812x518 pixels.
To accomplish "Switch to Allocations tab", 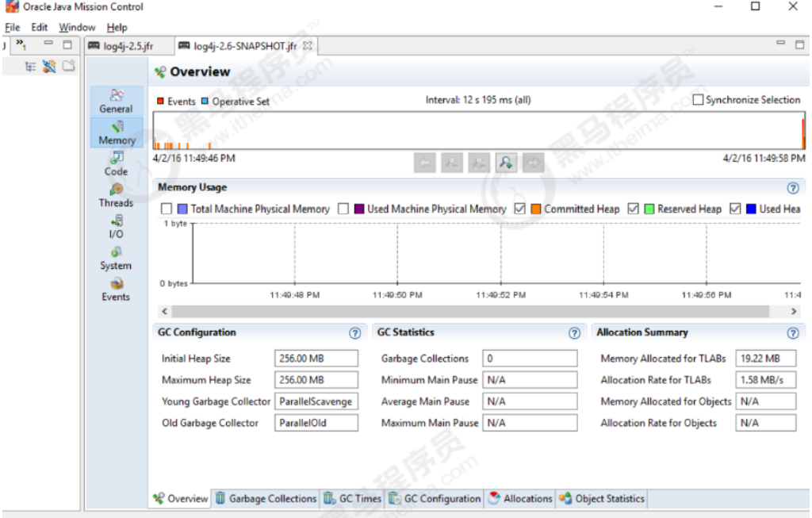I will pos(520,499).
